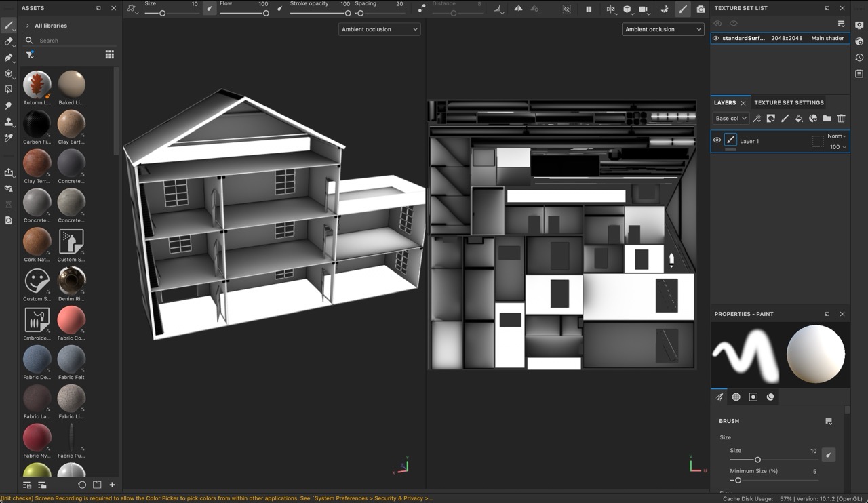Toggle symmetry icon in top toolbar

(518, 9)
